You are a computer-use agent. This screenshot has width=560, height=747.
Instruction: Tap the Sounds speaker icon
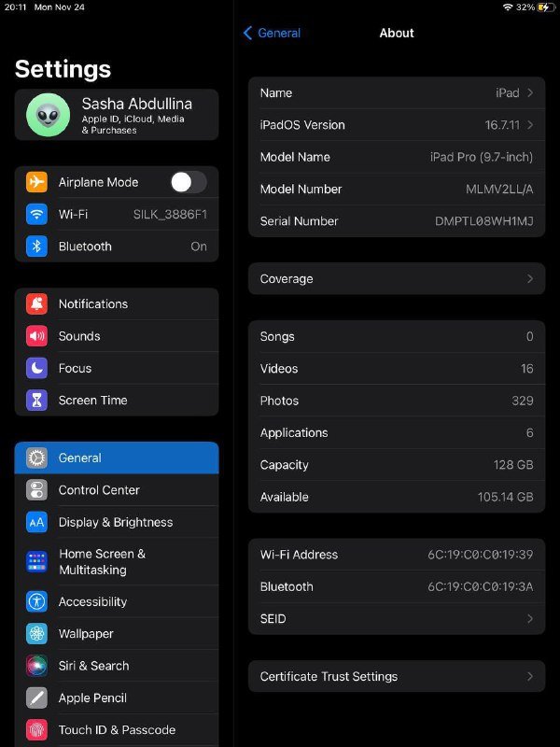(x=36, y=336)
